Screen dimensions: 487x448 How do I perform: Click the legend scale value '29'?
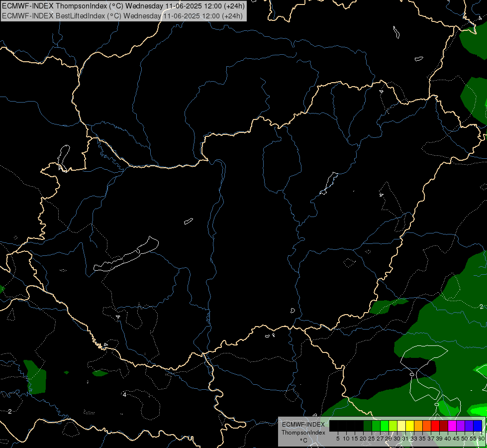click(389, 439)
